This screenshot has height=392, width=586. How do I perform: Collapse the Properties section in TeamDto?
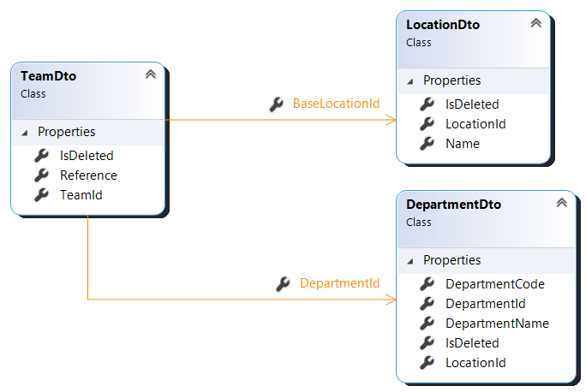pyautogui.click(x=25, y=133)
